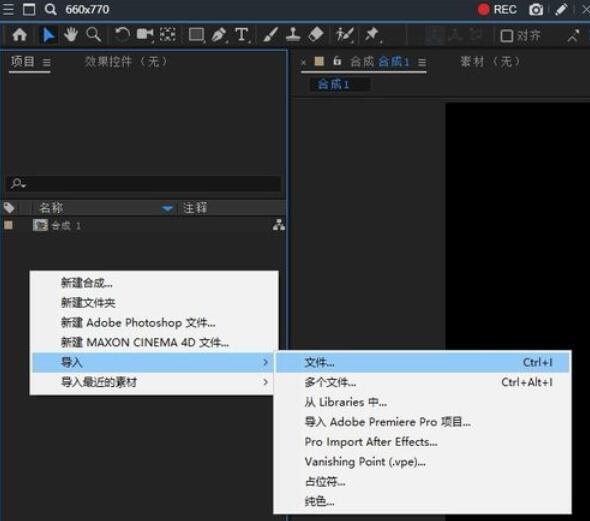Click the magnifier icon beside 660x770
The image size is (590, 521).
(x=50, y=9)
